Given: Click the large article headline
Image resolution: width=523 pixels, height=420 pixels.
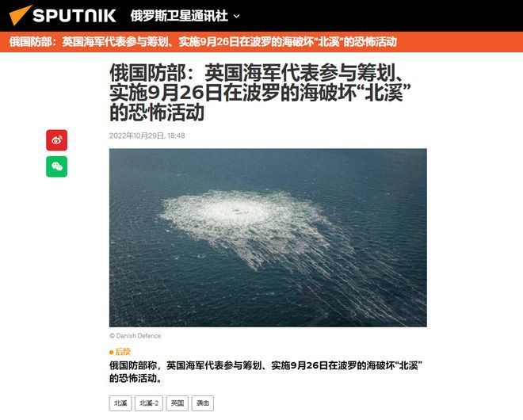Looking at the screenshot, I should pyautogui.click(x=260, y=93).
